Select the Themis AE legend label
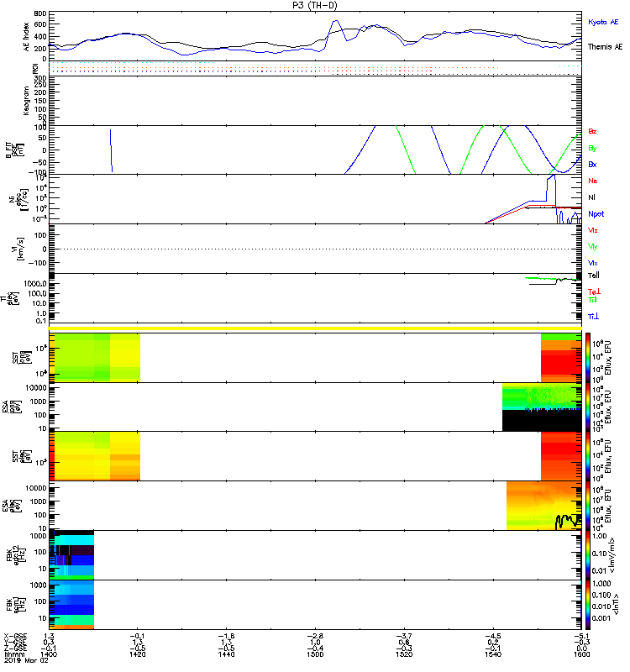Image resolution: width=630 pixels, height=672 pixels. pos(605,47)
